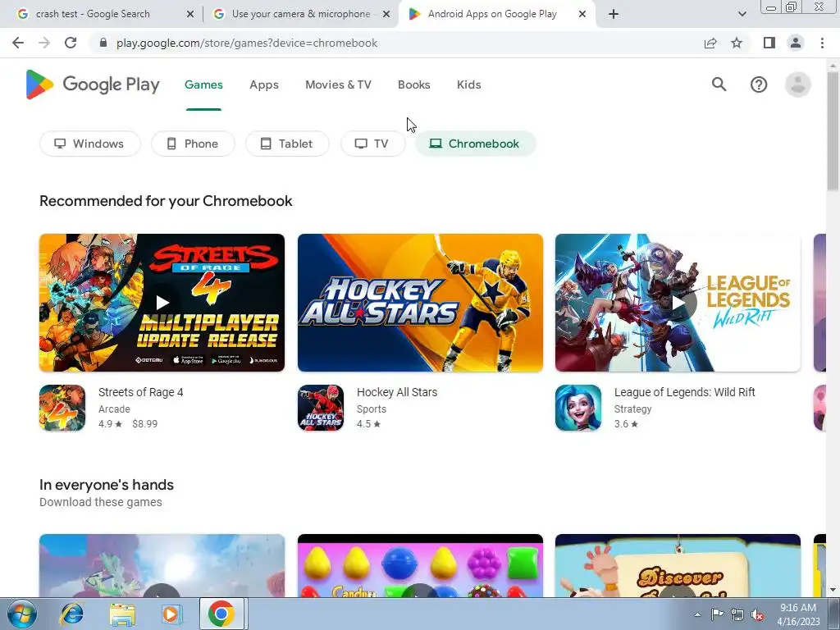The image size is (840, 630).
Task: Open the Hockey All Stars app icon
Action: pyautogui.click(x=321, y=408)
